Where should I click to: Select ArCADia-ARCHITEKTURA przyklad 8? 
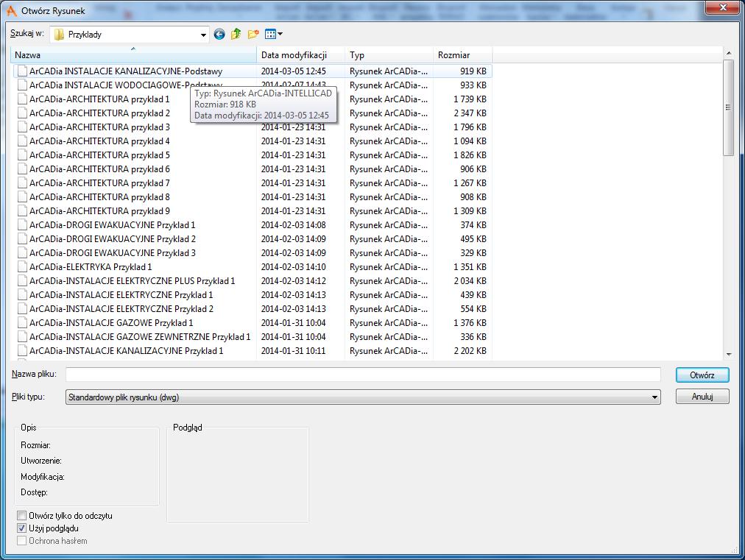(x=99, y=197)
